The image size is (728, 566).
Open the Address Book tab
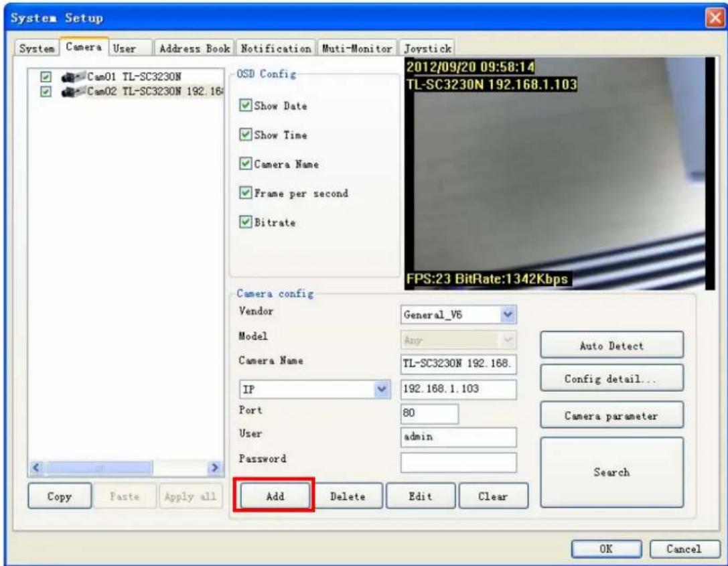pos(194,48)
